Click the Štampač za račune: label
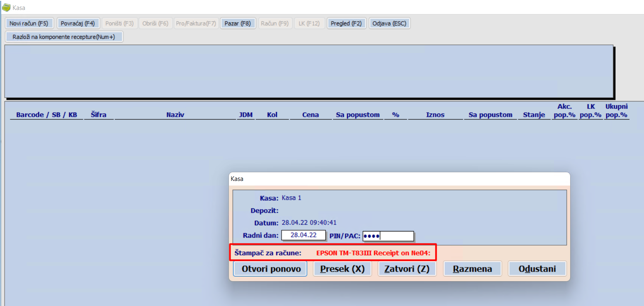This screenshot has width=644, height=306. click(x=268, y=253)
